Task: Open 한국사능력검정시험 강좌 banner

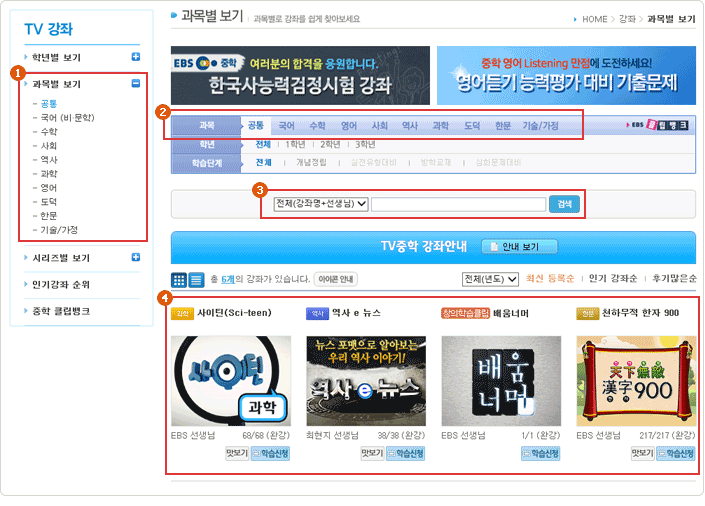Action: (300, 76)
